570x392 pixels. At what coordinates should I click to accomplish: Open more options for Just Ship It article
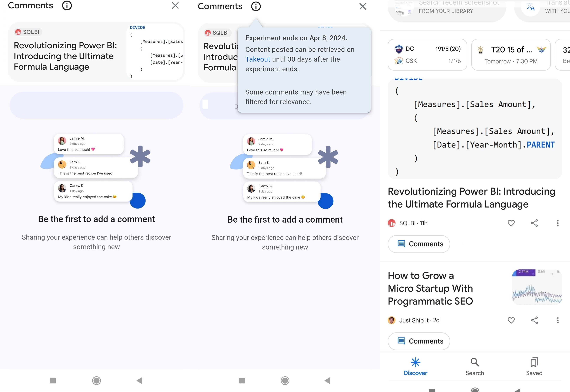558,320
